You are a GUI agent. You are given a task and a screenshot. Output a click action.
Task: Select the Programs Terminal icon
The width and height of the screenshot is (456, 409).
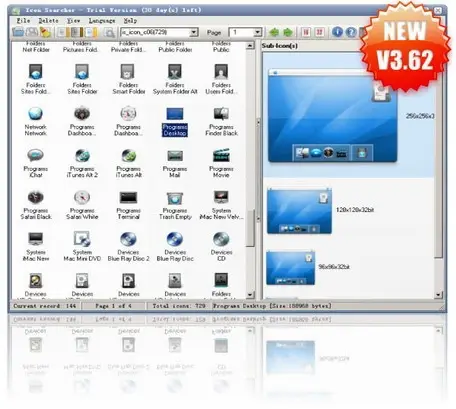(128, 206)
